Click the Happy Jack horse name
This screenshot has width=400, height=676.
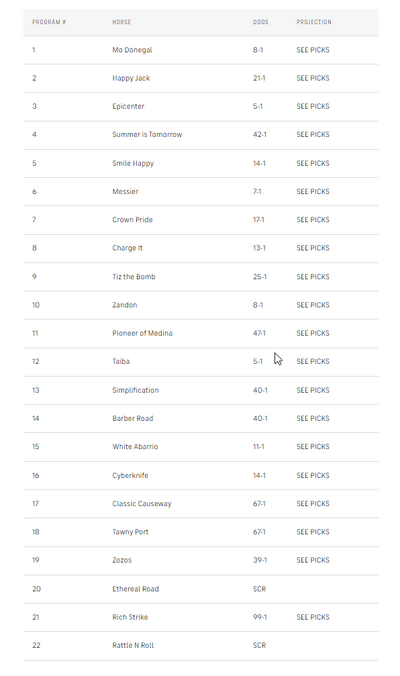point(131,78)
